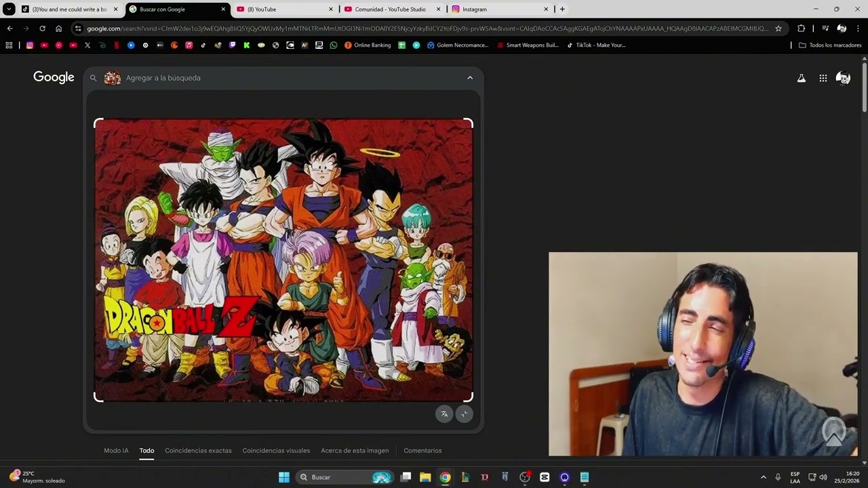Open the Task View taskbar icon
The height and width of the screenshot is (488, 868).
[406, 477]
